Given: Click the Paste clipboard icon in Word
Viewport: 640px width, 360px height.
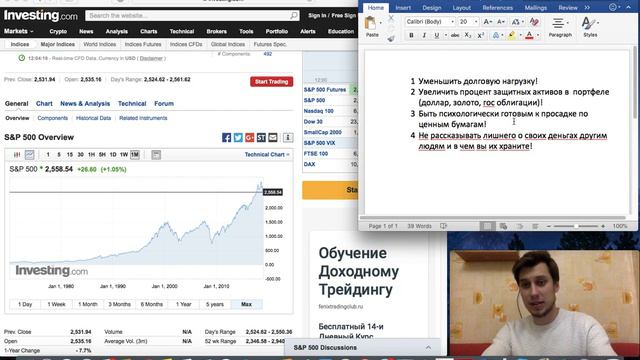Looking at the screenshot, I should pos(371,23).
